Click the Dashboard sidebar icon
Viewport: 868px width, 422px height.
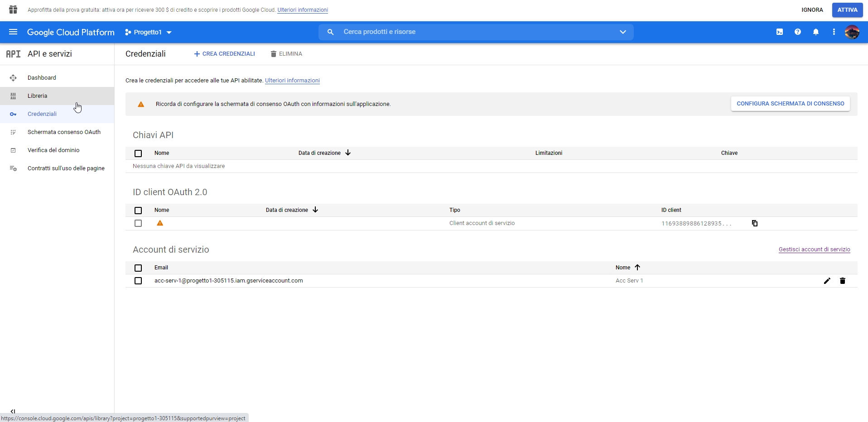(13, 78)
